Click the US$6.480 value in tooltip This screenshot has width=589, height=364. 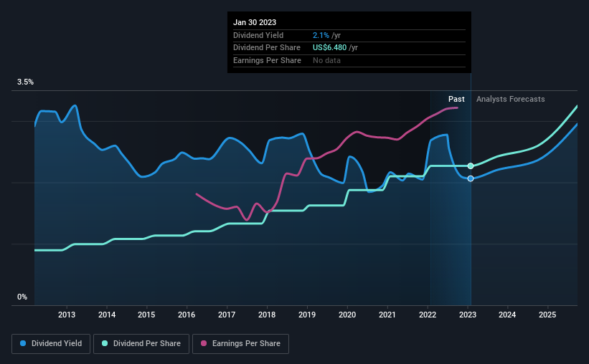pos(329,48)
